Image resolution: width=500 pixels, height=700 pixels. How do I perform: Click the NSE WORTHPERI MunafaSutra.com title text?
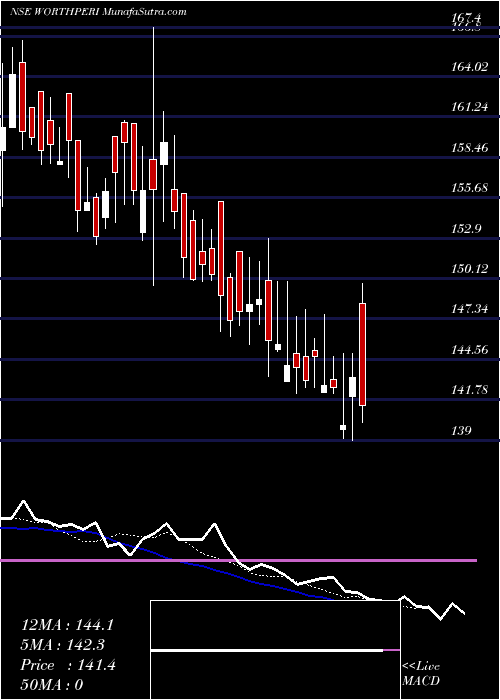[98, 12]
